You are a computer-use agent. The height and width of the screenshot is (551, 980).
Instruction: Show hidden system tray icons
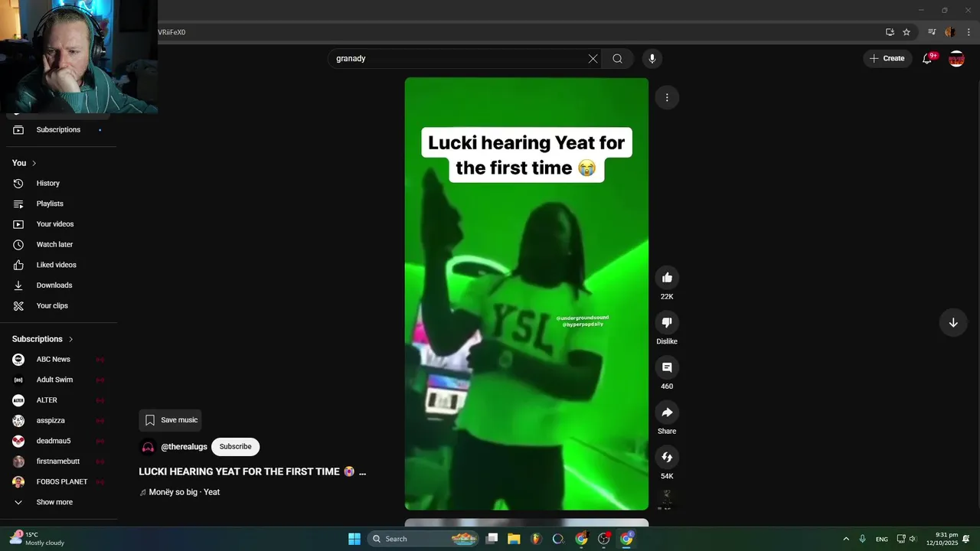pyautogui.click(x=846, y=539)
